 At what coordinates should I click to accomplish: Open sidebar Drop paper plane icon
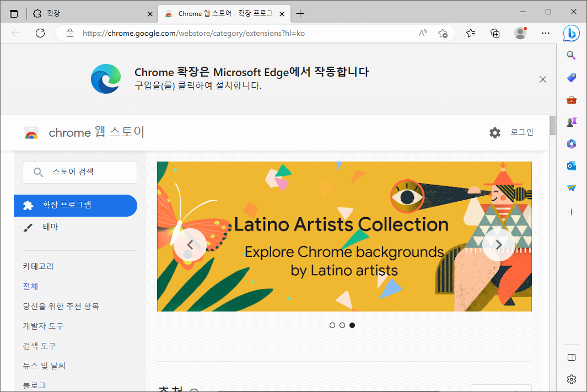pos(571,188)
